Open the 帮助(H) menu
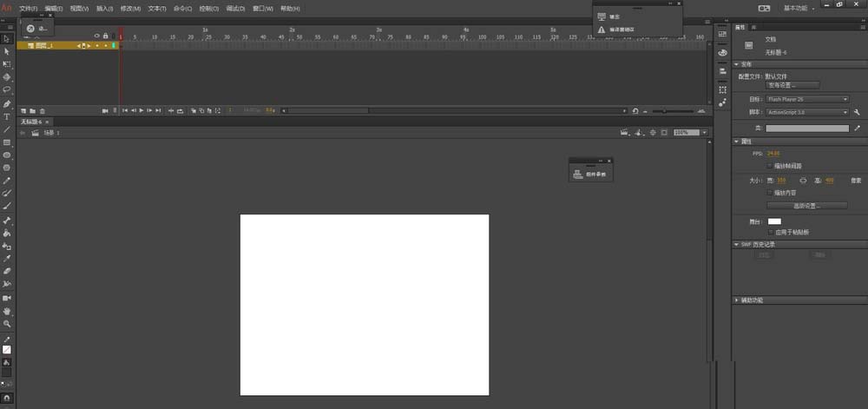The image size is (868, 409). [290, 9]
